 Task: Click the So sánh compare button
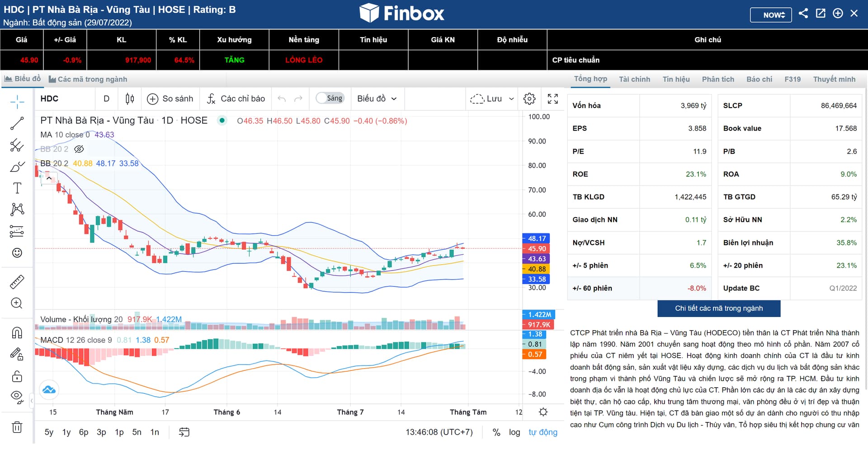[x=170, y=99]
